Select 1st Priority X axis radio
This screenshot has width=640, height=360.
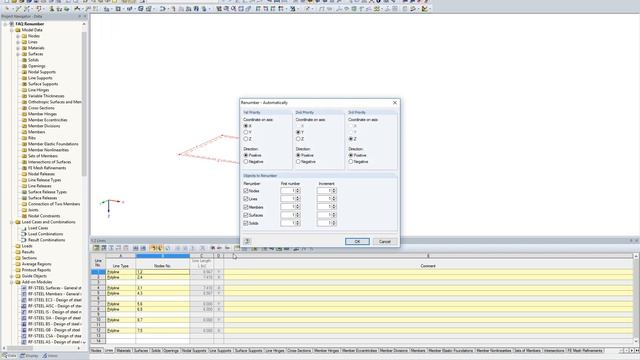(246, 126)
